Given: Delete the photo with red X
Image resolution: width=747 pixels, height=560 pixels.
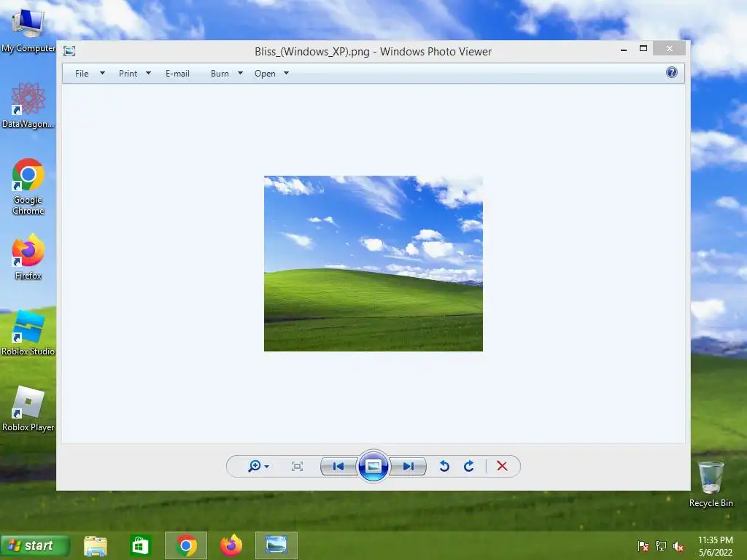Looking at the screenshot, I should (502, 466).
